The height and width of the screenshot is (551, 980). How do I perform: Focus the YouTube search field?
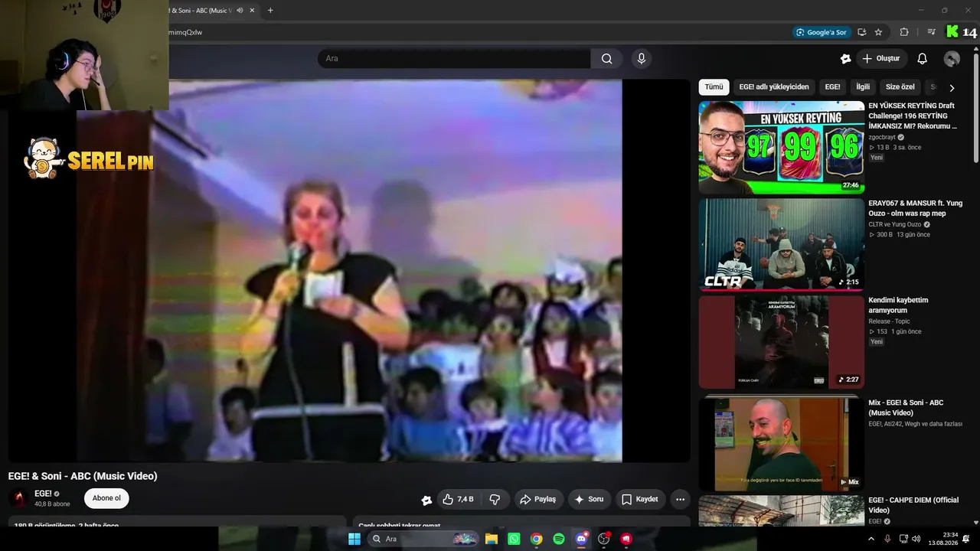(454, 59)
